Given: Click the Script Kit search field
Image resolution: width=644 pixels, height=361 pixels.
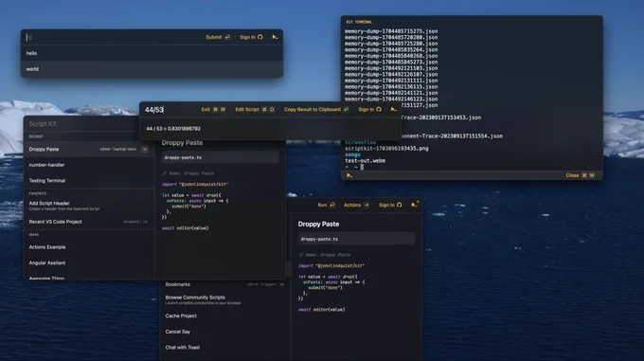Looking at the screenshot, I should (82, 123).
